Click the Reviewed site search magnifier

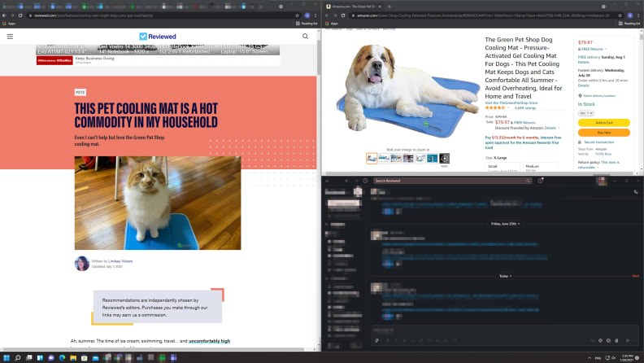(305, 36)
